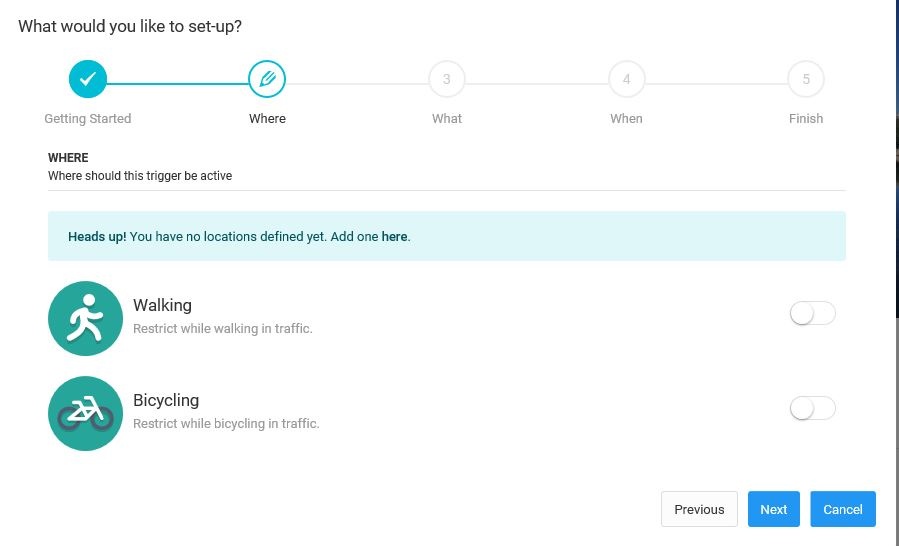Click the Where step label
Image resolution: width=899 pixels, height=546 pixels.
pos(267,118)
